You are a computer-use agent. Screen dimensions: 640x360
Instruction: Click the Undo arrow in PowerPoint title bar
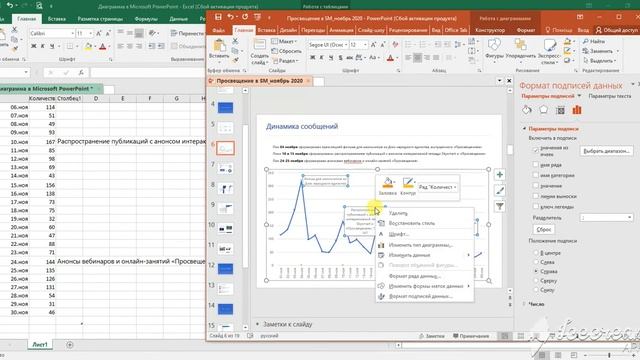coord(231,17)
